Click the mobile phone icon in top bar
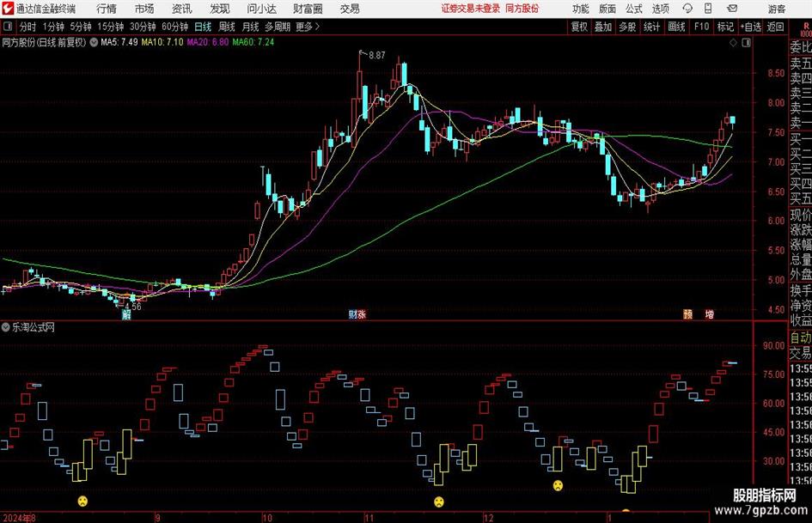The height and width of the screenshot is (523, 812). point(708,9)
